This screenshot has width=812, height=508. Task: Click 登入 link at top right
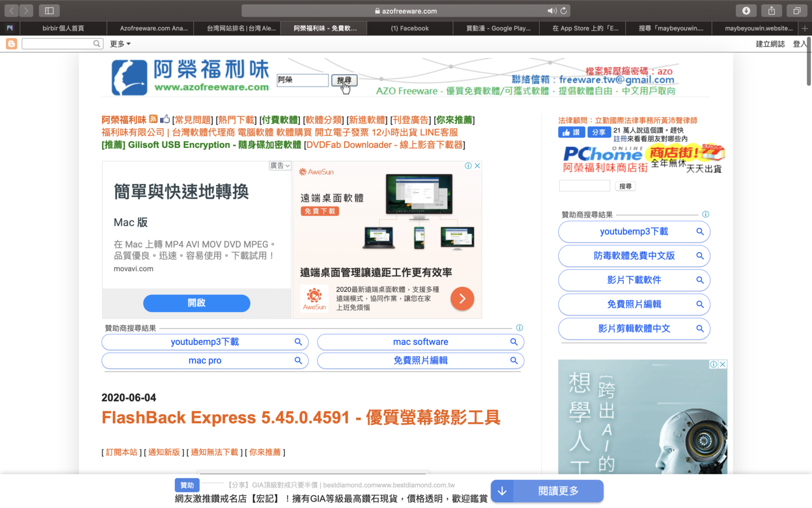click(x=799, y=44)
